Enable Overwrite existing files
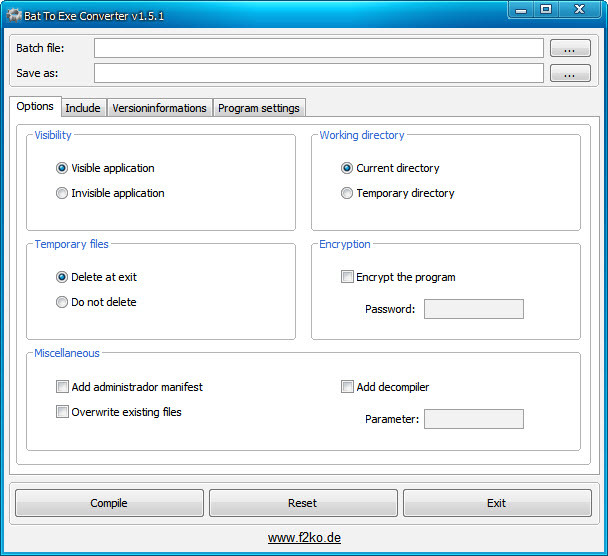 pyautogui.click(x=63, y=412)
